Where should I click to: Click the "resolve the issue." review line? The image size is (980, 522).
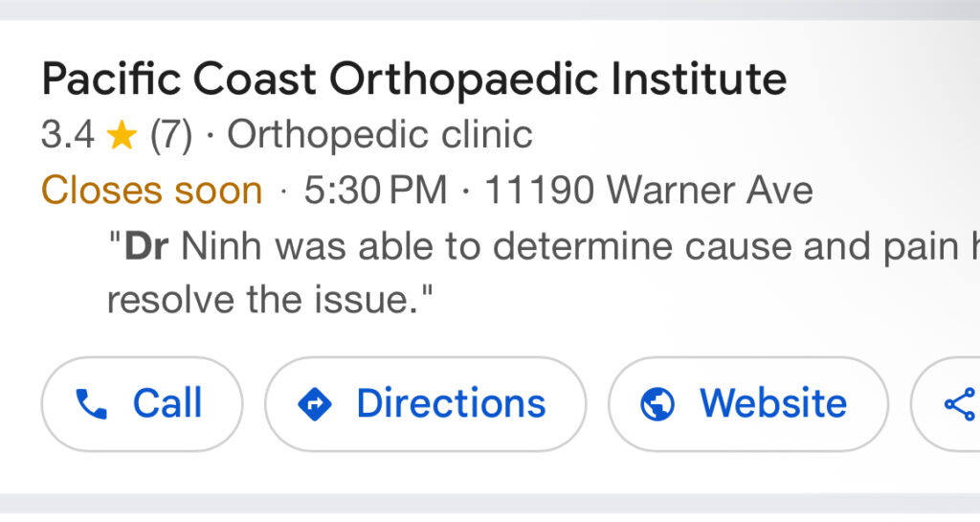[x=270, y=301]
